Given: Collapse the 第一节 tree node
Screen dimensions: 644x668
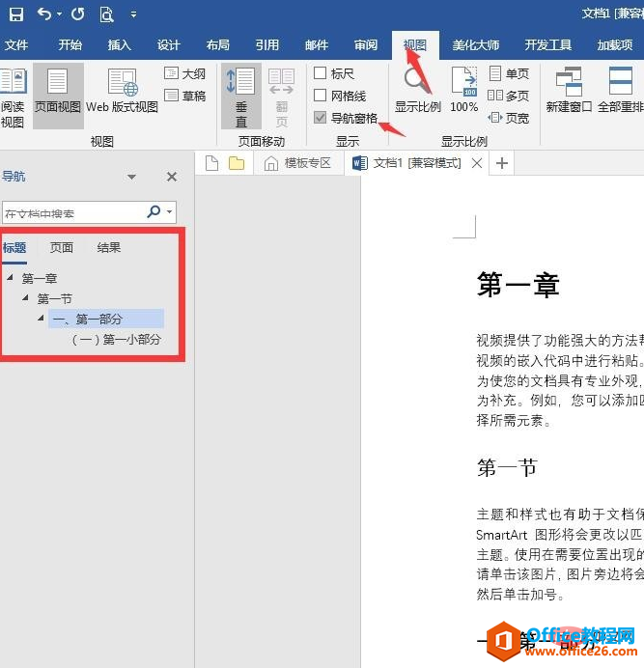Looking at the screenshot, I should [x=26, y=298].
